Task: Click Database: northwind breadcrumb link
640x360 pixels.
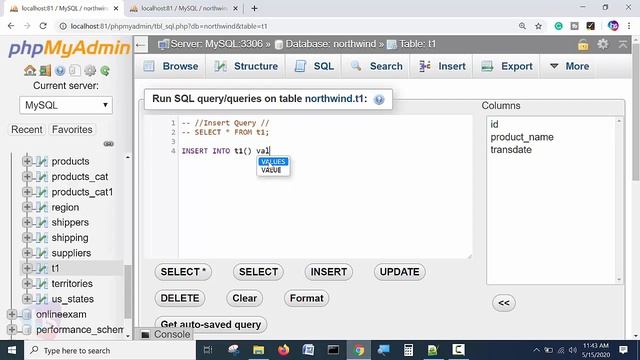Action: [x=331, y=44]
